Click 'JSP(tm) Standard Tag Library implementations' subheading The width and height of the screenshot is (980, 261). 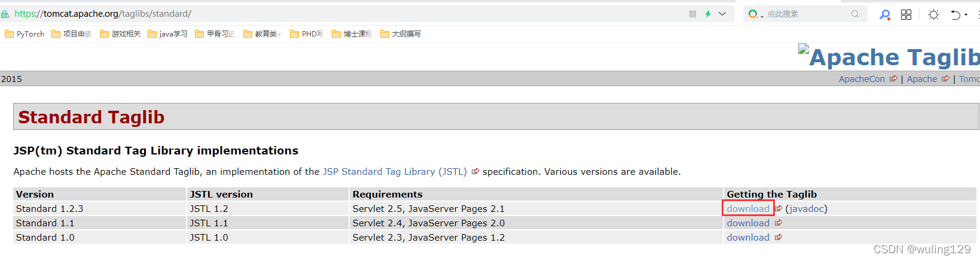pyautogui.click(x=156, y=151)
